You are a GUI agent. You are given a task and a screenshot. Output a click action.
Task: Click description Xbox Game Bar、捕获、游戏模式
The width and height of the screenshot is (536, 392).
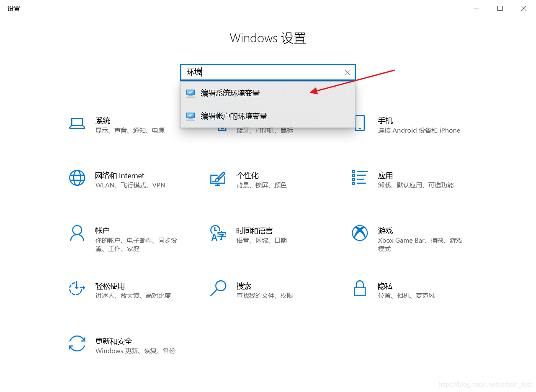click(x=420, y=245)
